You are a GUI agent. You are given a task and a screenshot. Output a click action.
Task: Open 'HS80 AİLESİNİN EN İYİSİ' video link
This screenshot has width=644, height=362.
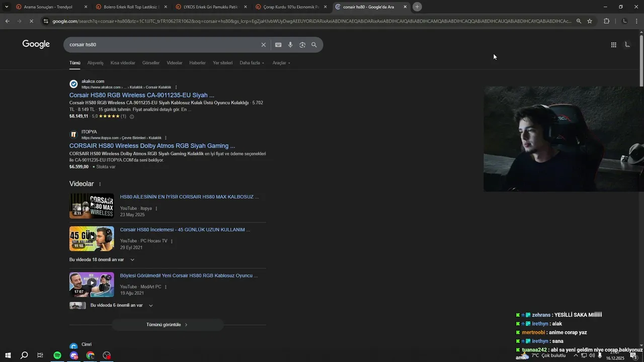(189, 197)
